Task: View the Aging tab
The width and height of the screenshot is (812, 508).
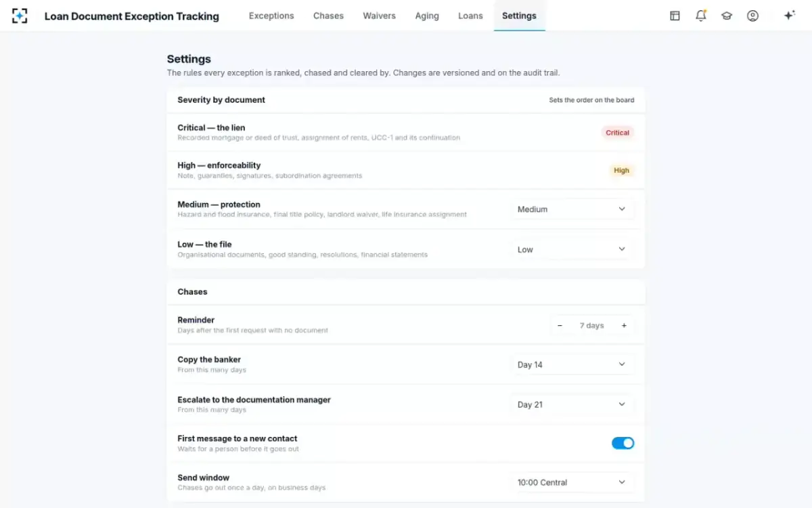Action: click(427, 16)
